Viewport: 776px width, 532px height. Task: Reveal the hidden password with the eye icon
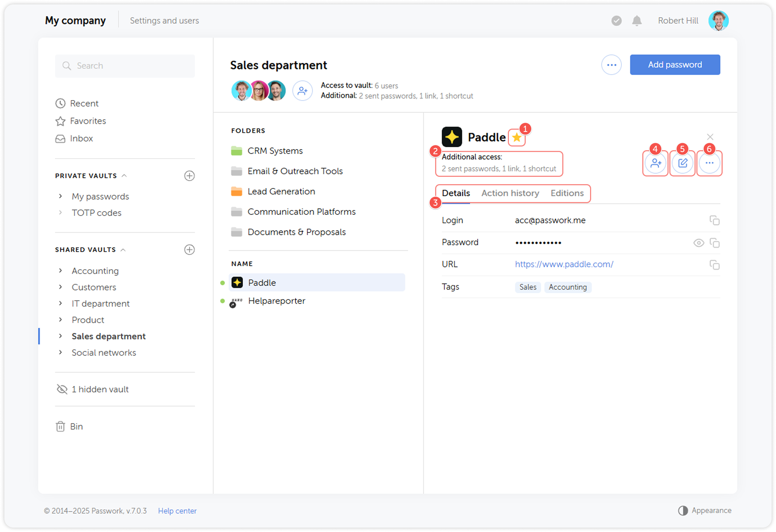point(699,242)
